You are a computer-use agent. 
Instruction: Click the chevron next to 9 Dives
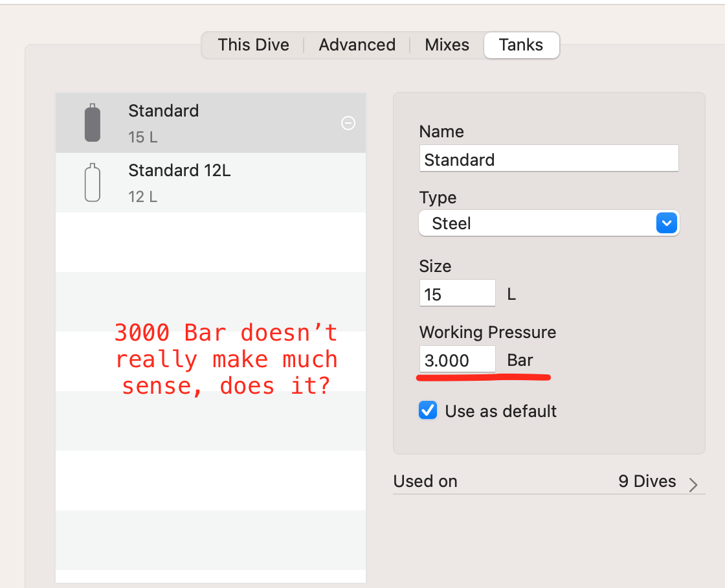pos(693,484)
